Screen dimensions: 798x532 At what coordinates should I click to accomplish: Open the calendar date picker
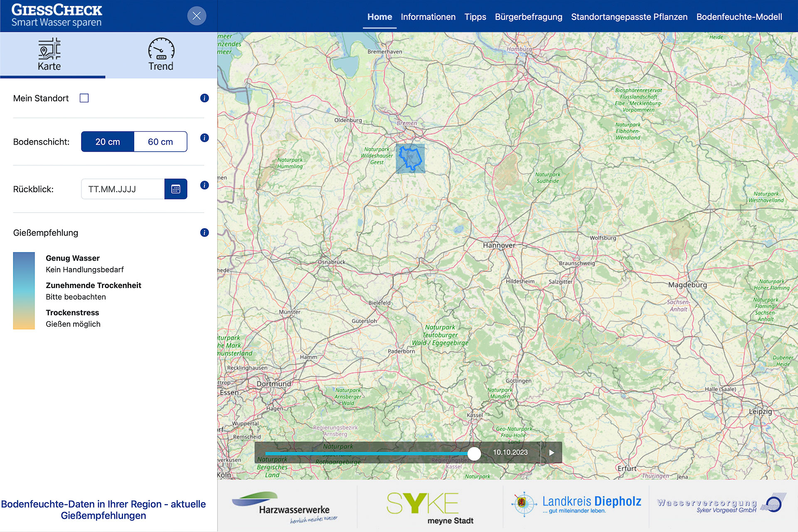175,189
